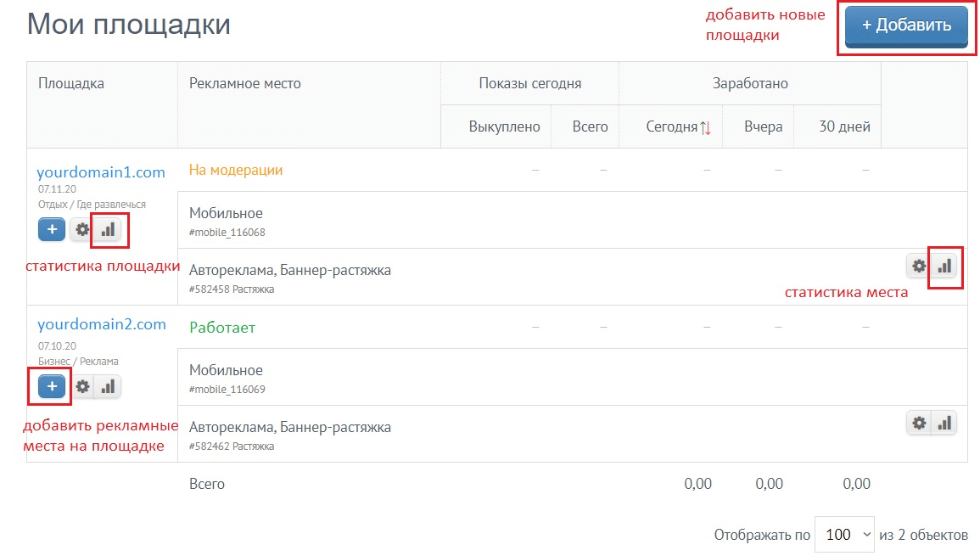Open settings gear for ad place #582462
Viewport: 980px width, 556px height.
tap(919, 423)
